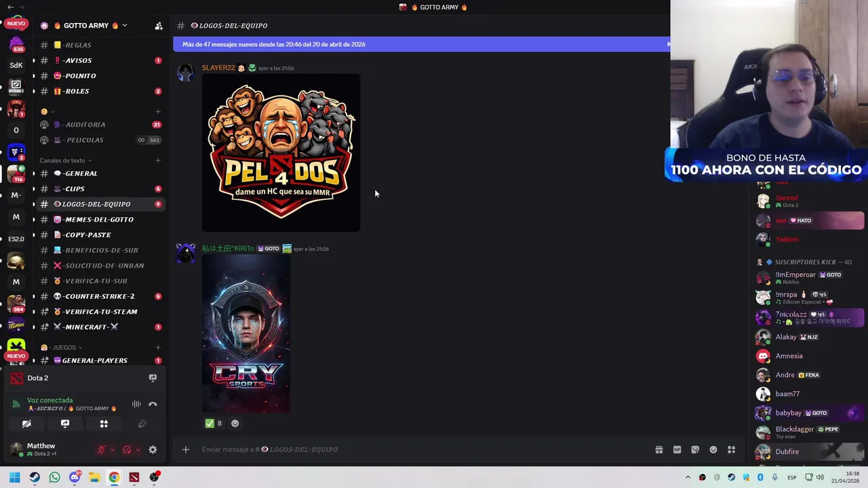Expand threads arrow beside MINECRAFT channel
Screen dimensions: 868x488
point(34,327)
